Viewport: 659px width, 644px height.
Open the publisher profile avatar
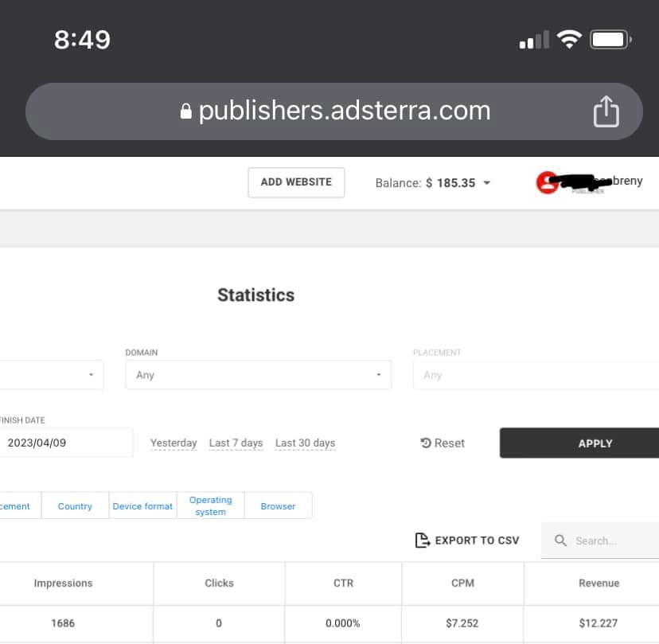coord(545,182)
